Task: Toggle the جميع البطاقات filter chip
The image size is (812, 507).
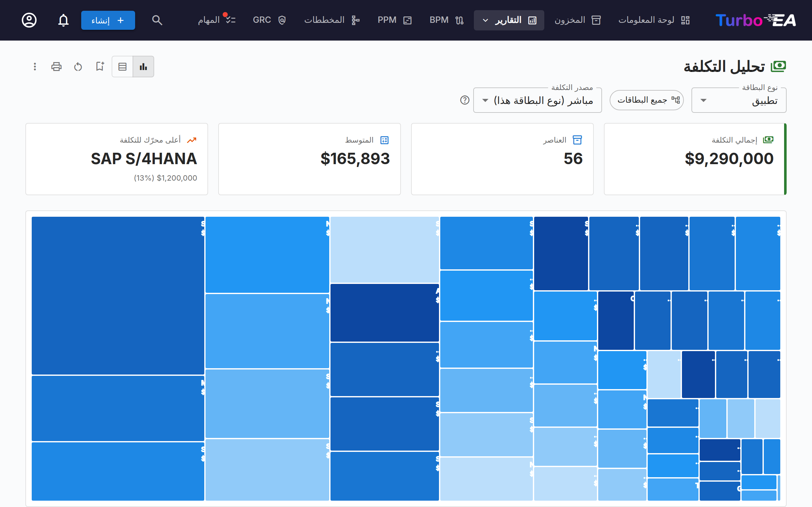Action: 646,100
